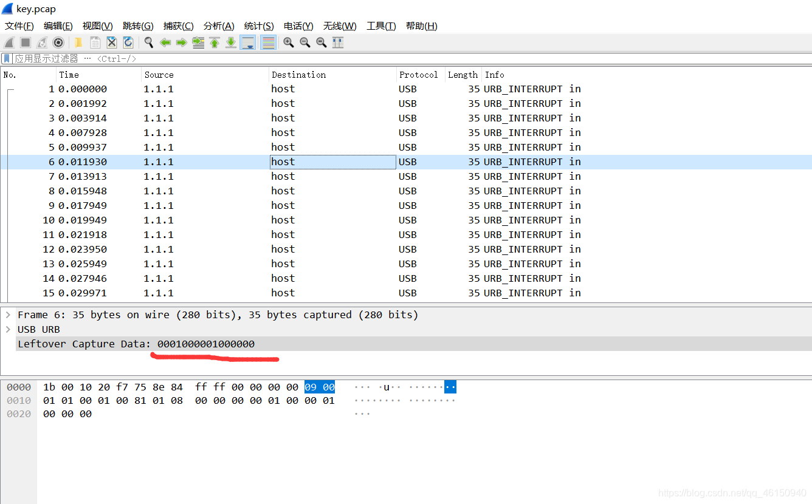Click the save capture file icon
The image size is (812, 504).
click(95, 43)
